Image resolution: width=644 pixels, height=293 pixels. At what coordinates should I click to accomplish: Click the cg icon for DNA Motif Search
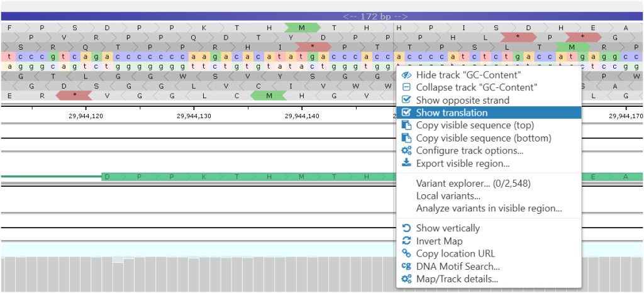point(406,267)
